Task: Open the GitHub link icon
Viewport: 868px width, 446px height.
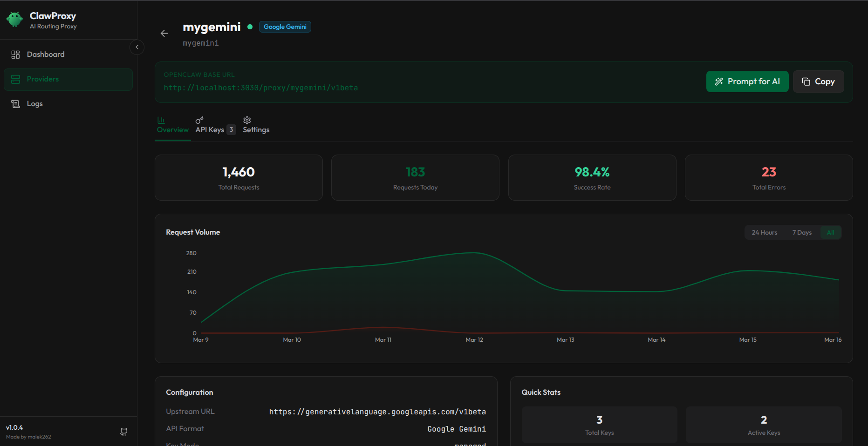Action: pos(124,432)
